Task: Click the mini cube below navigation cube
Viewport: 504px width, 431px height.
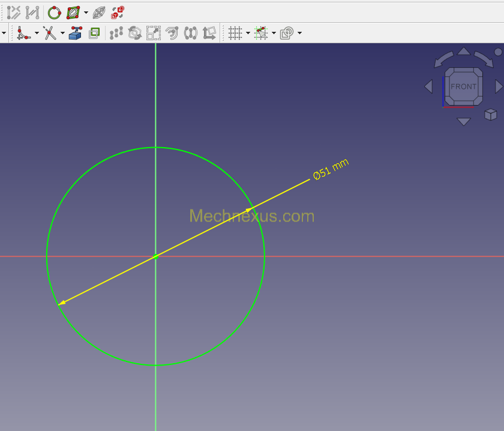Action: [490, 114]
